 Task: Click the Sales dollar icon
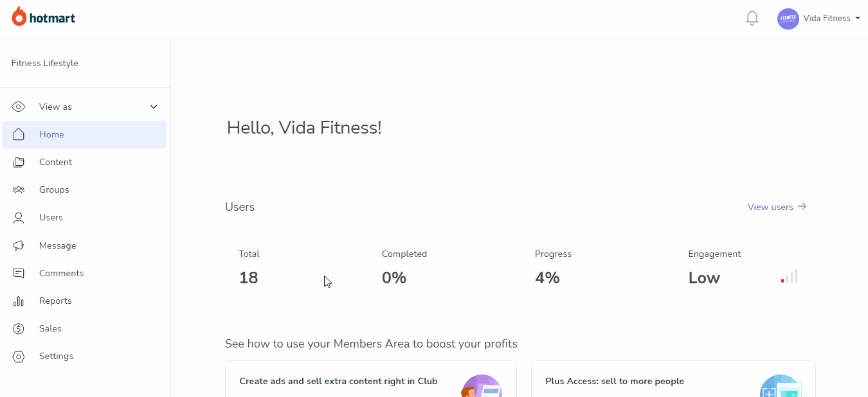click(x=19, y=328)
